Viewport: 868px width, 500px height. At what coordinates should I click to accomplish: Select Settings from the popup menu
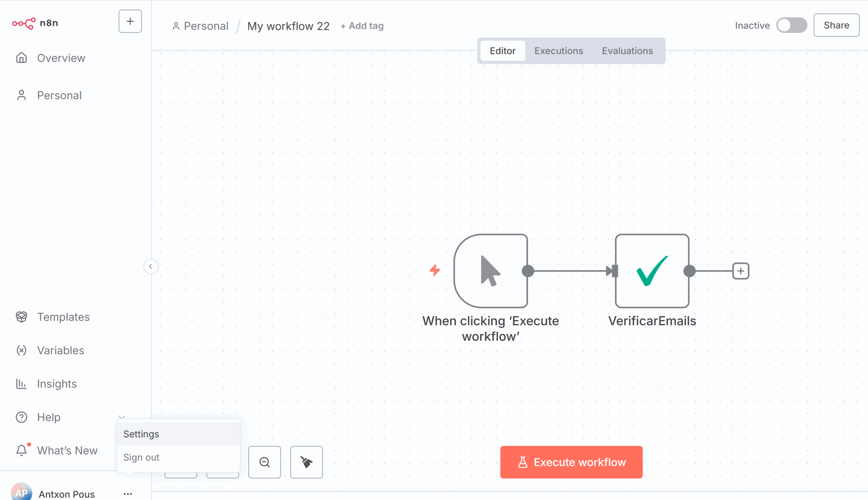tap(141, 434)
